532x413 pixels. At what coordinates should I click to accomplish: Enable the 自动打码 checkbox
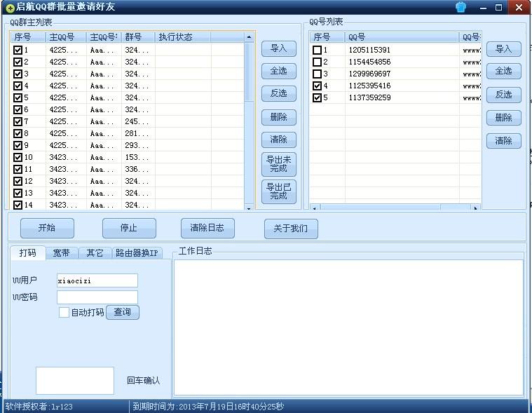point(64,312)
